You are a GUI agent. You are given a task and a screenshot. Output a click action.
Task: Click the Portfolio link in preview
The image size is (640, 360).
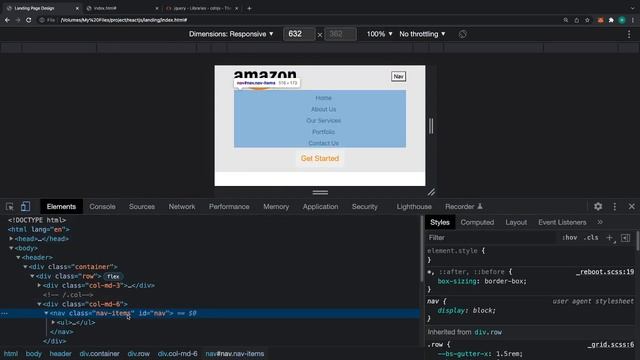[x=323, y=132]
